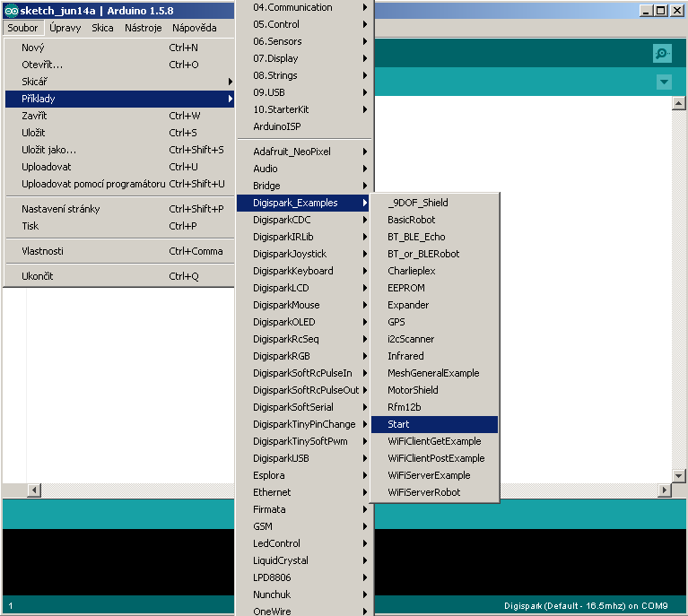The image size is (688, 616).
Task: Open the Serial Monitor magnifier icon
Action: tap(662, 54)
